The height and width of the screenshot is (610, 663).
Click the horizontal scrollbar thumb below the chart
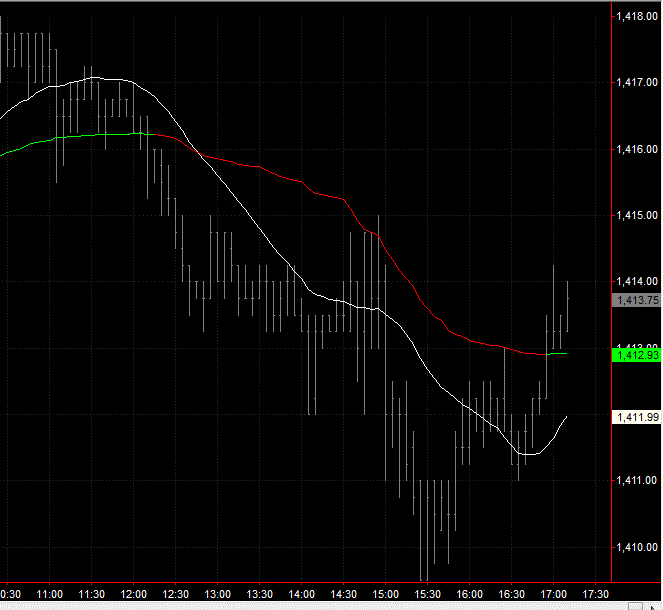click(x=636, y=606)
